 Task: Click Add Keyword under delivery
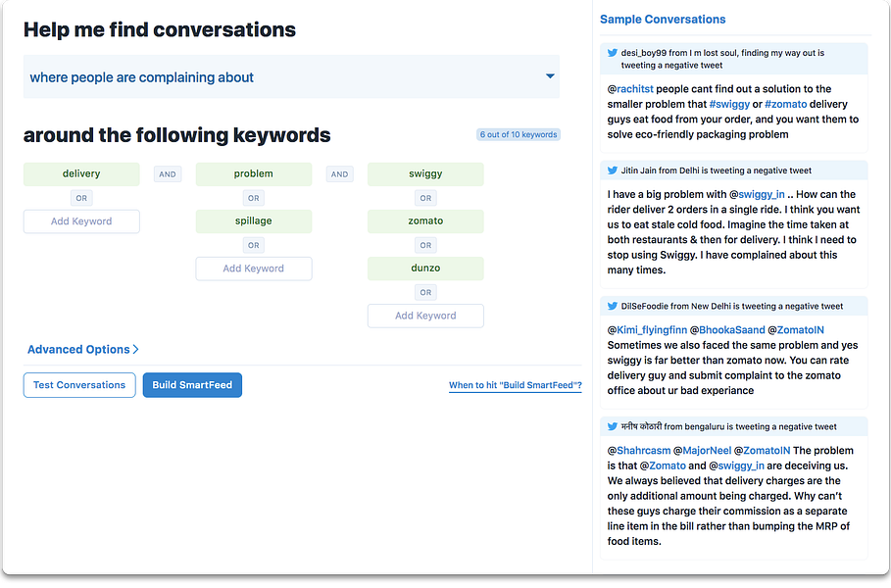[81, 221]
